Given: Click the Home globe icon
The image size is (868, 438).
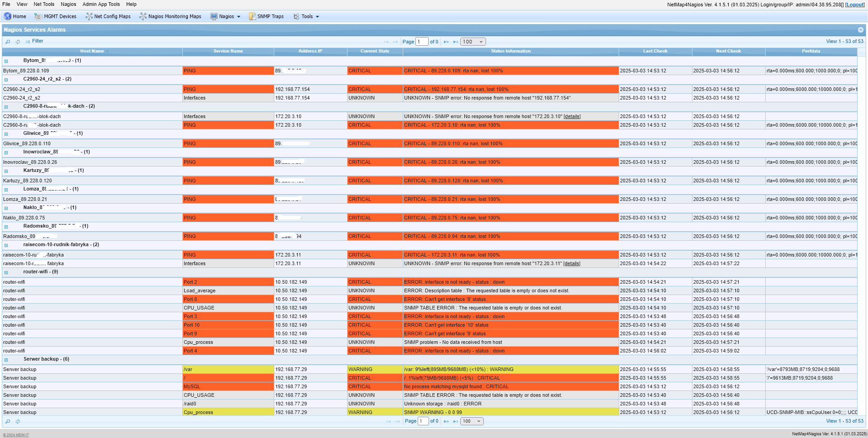Looking at the screenshot, I should point(8,16).
